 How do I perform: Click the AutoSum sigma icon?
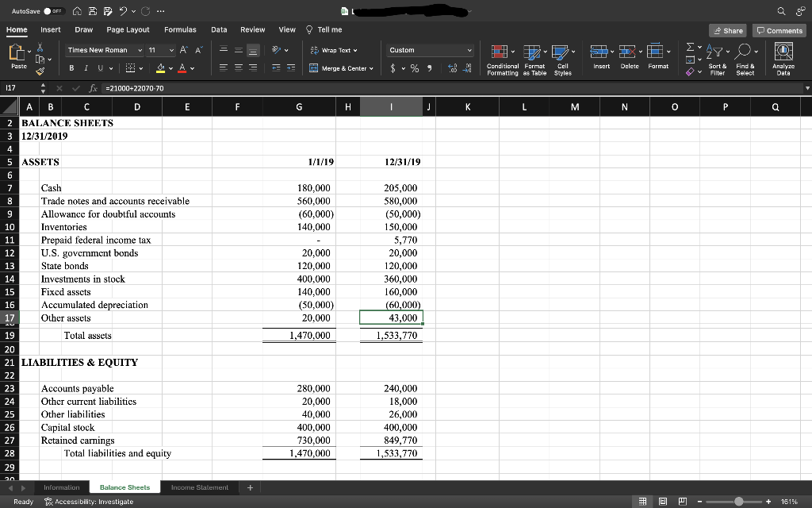(x=690, y=47)
